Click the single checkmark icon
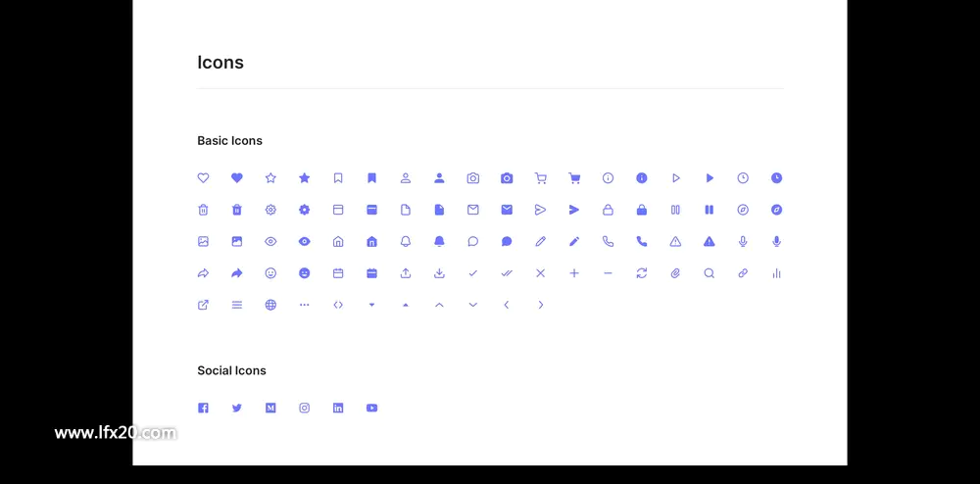 click(473, 273)
